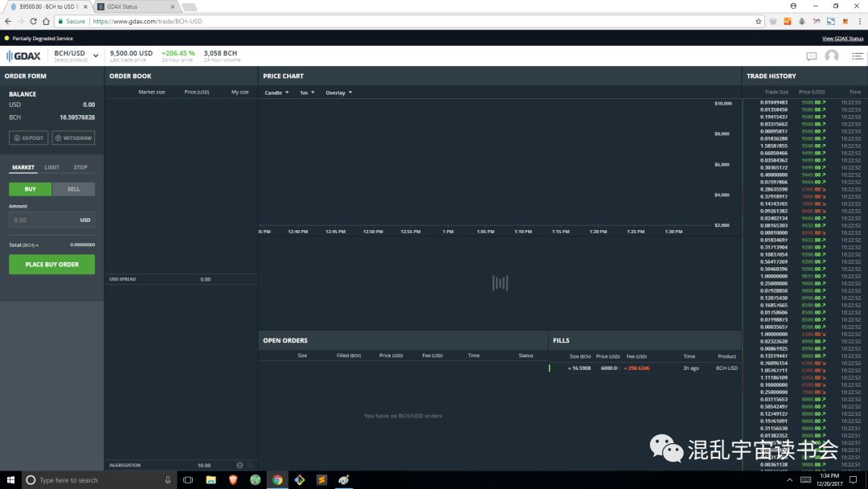Image resolution: width=868 pixels, height=489 pixels.
Task: Click the $10,000 price axis label
Action: tap(723, 103)
